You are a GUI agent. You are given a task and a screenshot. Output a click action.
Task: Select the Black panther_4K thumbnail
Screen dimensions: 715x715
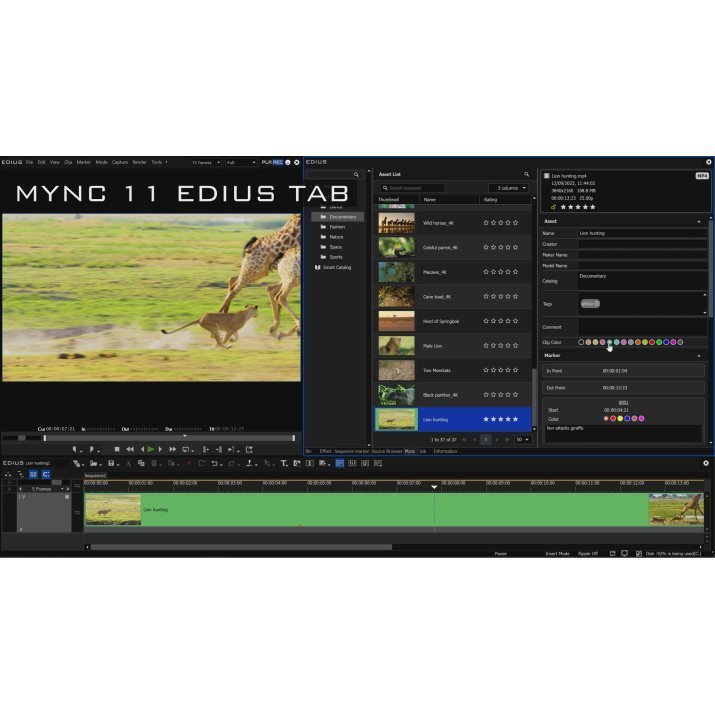[396, 395]
